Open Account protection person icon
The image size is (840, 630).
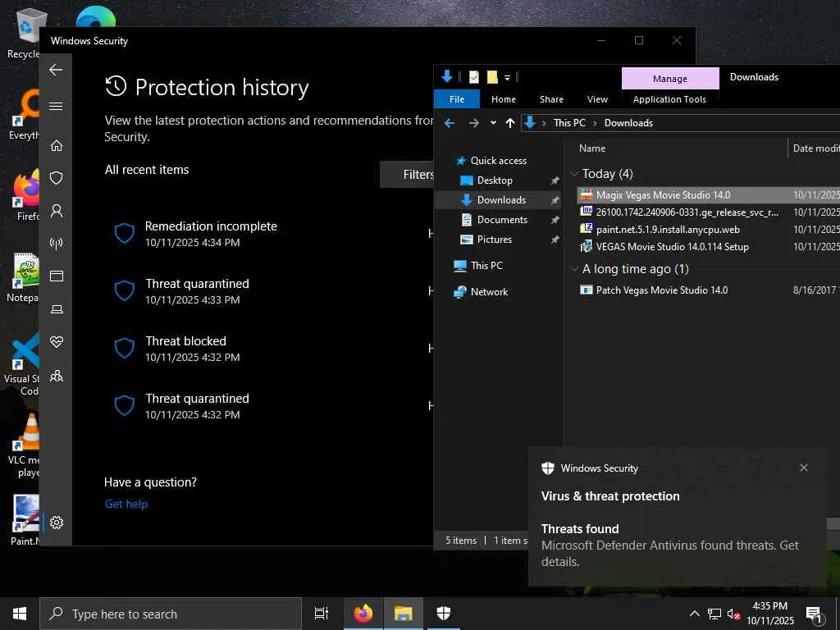coord(57,211)
